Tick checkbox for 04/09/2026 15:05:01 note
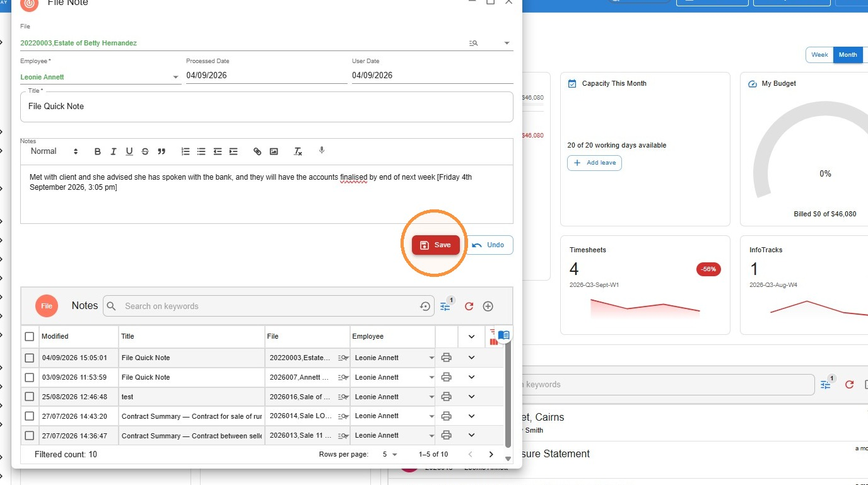 tap(29, 358)
